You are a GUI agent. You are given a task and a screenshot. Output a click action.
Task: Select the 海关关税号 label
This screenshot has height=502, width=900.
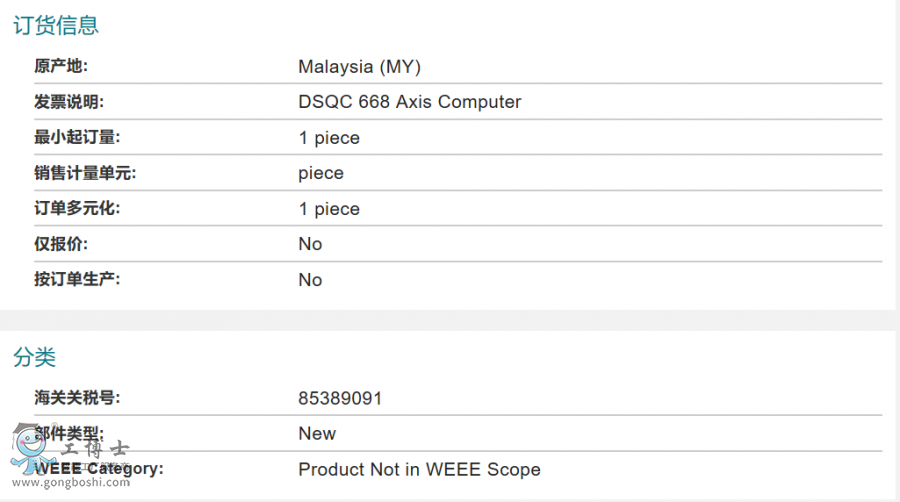(77, 398)
